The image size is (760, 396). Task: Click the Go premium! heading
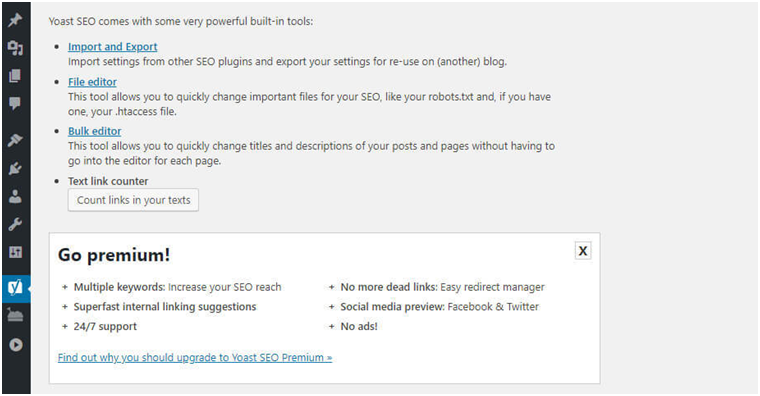point(114,255)
